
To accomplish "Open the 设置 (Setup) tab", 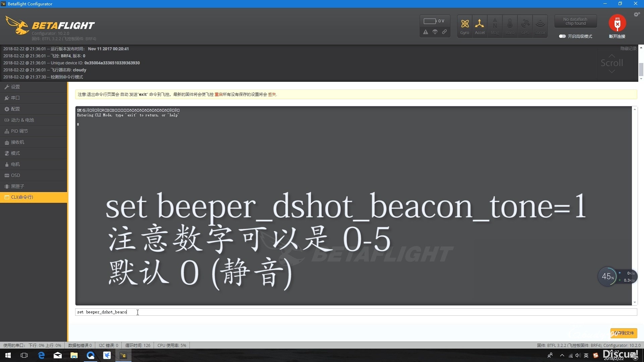I will coord(34,87).
